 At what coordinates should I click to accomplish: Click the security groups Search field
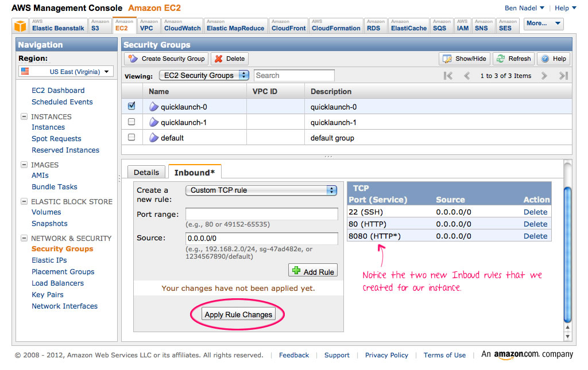[x=294, y=75]
